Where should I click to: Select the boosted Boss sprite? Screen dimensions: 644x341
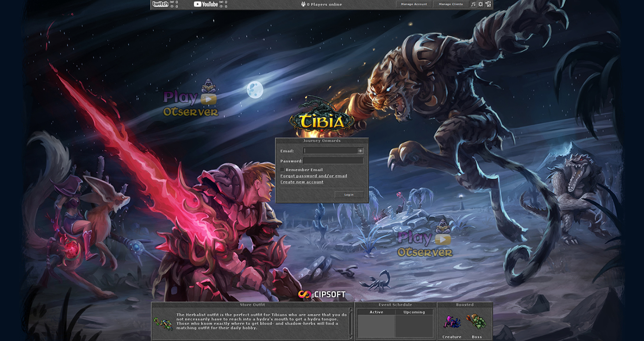point(477,322)
